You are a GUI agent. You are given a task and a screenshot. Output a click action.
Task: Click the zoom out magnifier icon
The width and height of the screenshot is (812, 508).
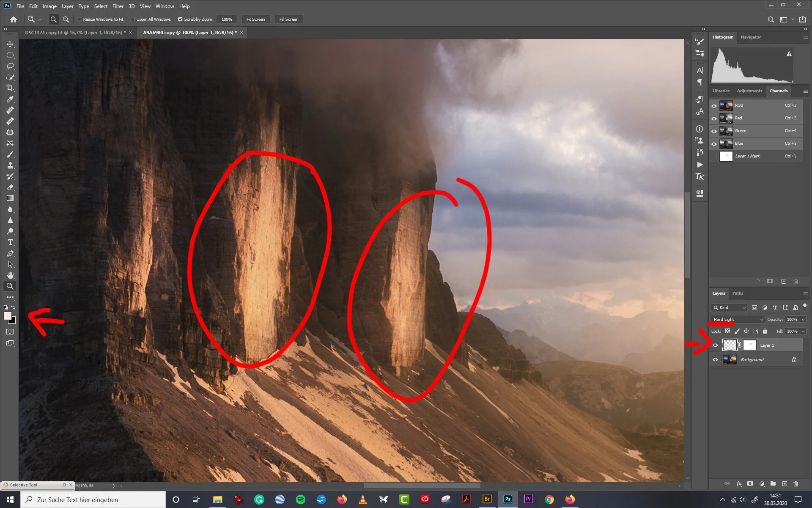click(66, 19)
